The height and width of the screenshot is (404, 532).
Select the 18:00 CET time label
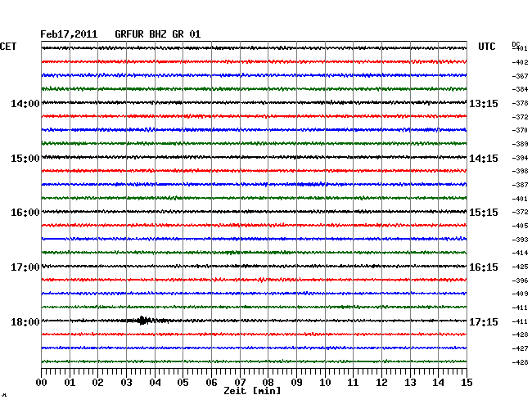click(25, 321)
